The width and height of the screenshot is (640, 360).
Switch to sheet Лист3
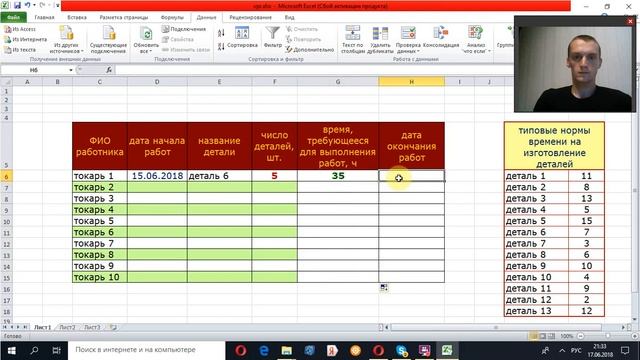(x=92, y=327)
